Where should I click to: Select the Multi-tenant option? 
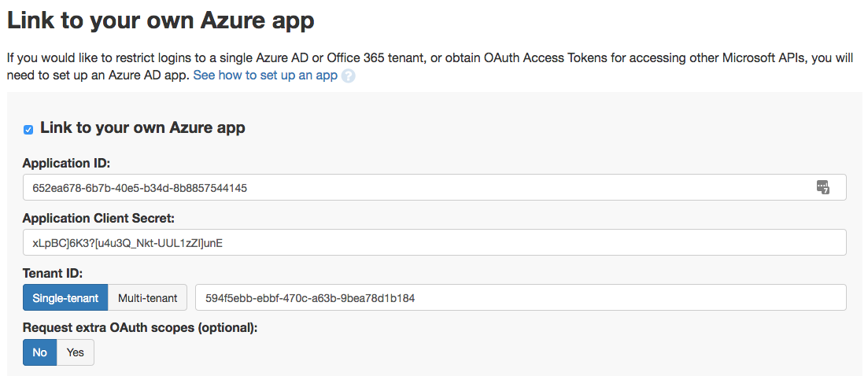147,298
